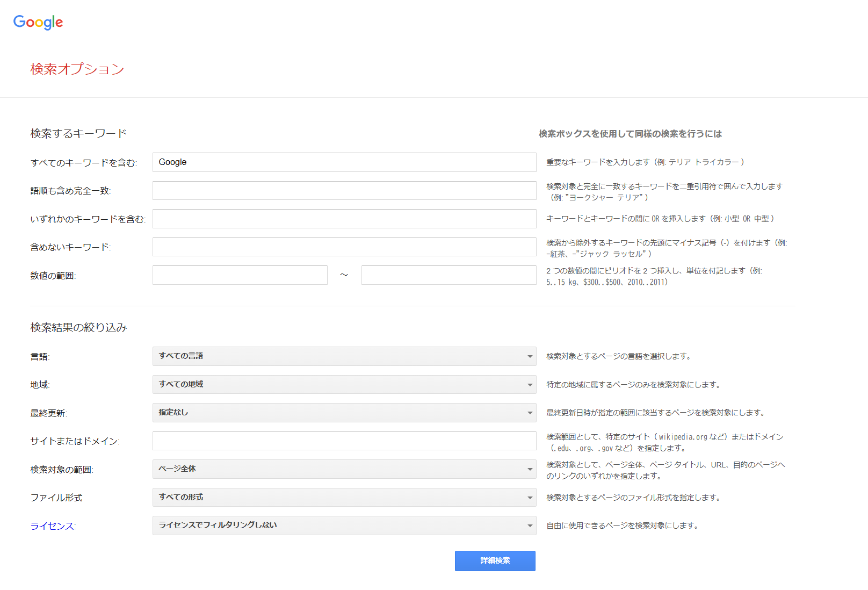
Task: Open the '検索対象の範囲' dropdown showing ページ全体
Action: coord(344,469)
